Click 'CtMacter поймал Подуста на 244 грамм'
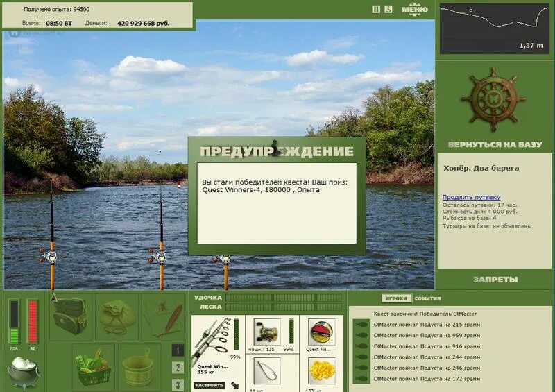 427,357
